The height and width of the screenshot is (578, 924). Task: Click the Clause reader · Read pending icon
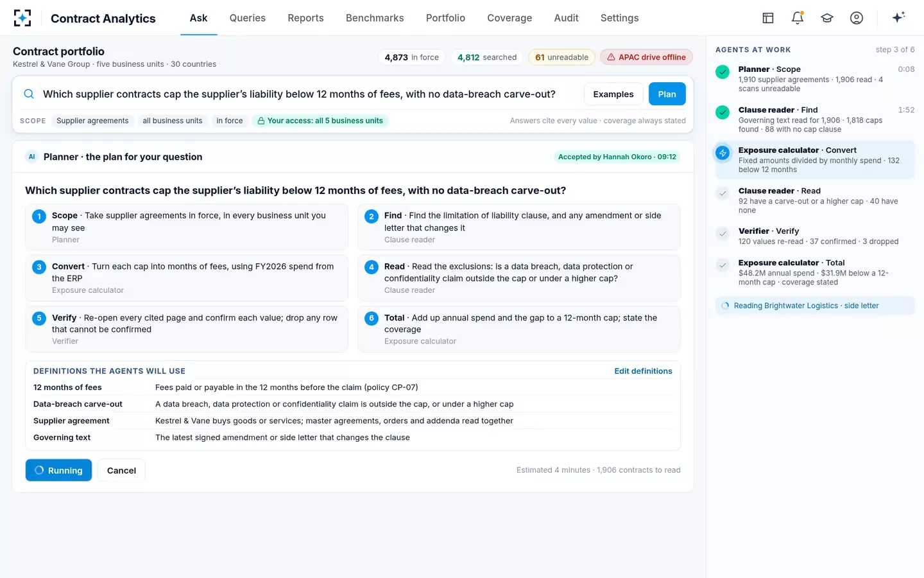coord(723,193)
